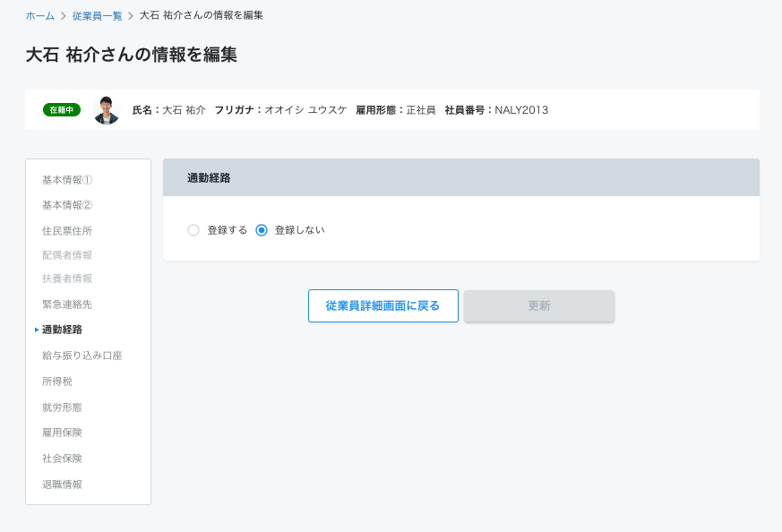Screen dimensions: 782x532
Task: Click the 雇用形態 正社員 text
Action: (396, 110)
